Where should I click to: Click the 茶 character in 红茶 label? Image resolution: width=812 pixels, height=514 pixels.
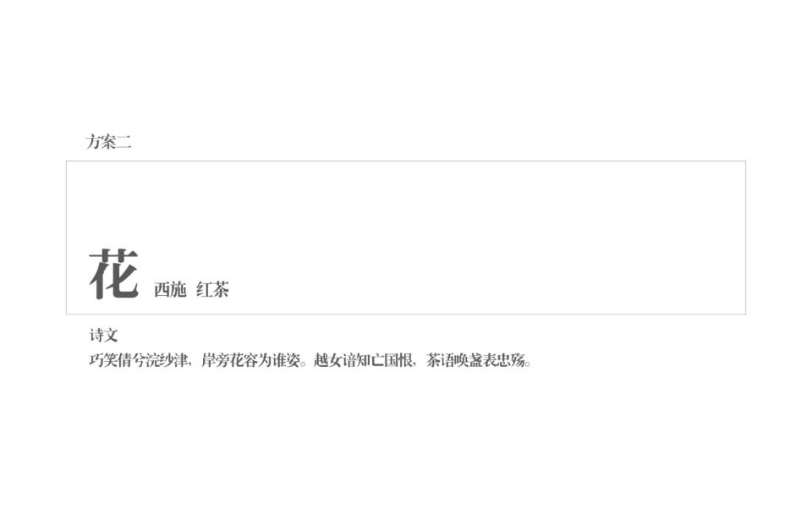221,289
